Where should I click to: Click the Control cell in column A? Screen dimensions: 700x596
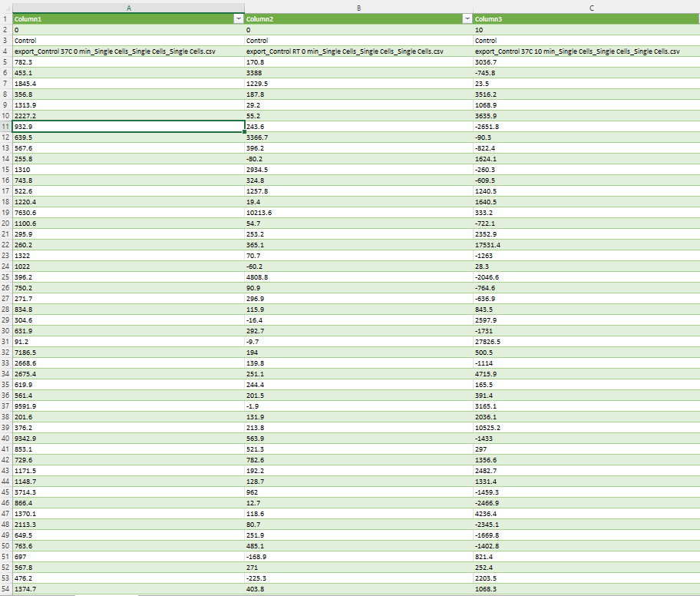129,41
